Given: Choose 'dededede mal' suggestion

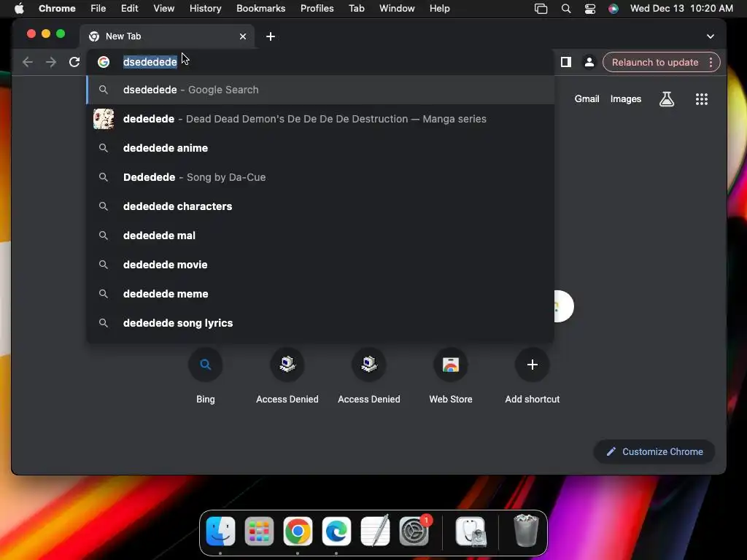Looking at the screenshot, I should coord(320,236).
